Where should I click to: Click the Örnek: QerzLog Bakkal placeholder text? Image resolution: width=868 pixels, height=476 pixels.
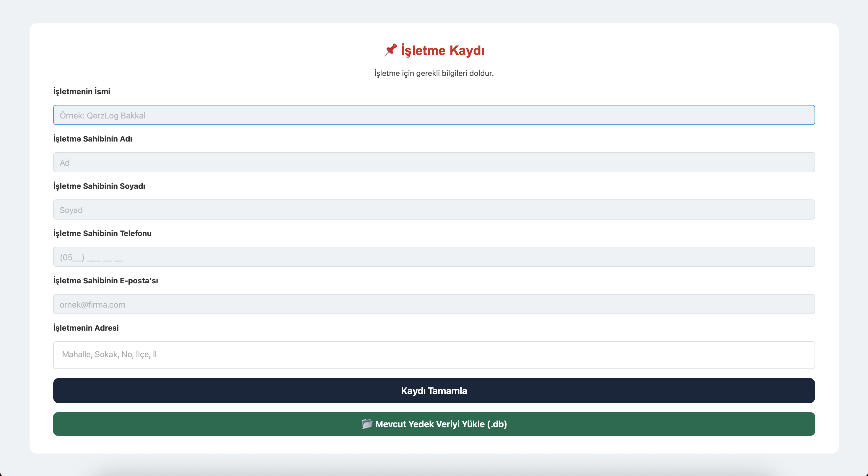[102, 116]
